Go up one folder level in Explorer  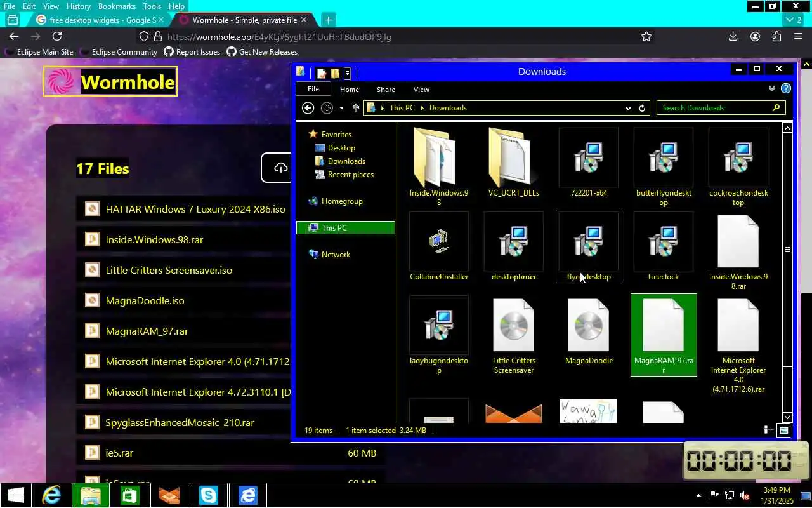coord(355,108)
